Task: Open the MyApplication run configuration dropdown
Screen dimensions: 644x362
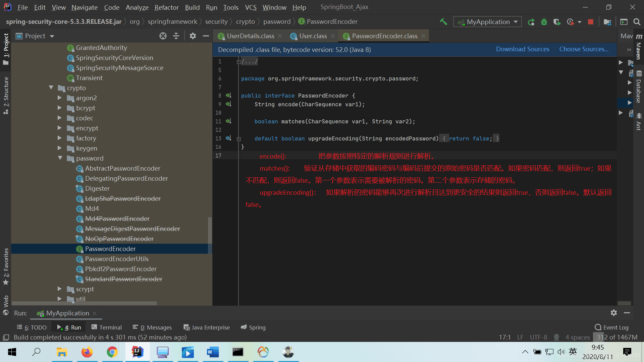Action: [487, 22]
